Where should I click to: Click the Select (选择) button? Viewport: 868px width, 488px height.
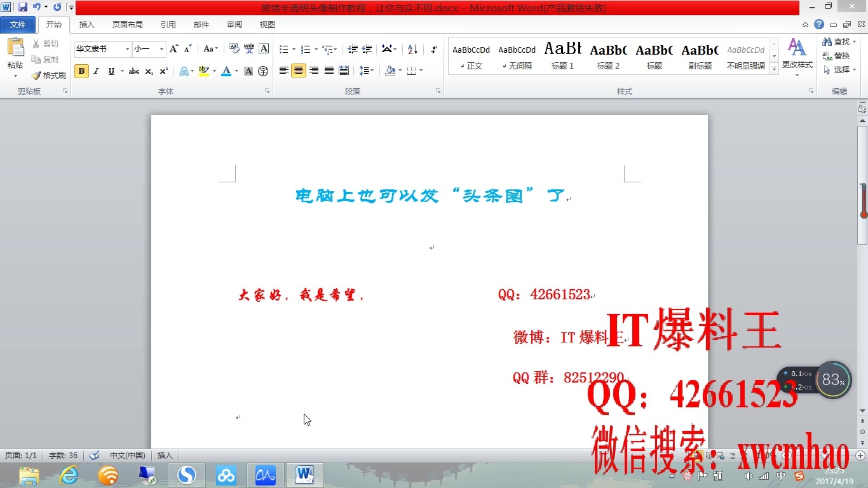click(x=839, y=69)
